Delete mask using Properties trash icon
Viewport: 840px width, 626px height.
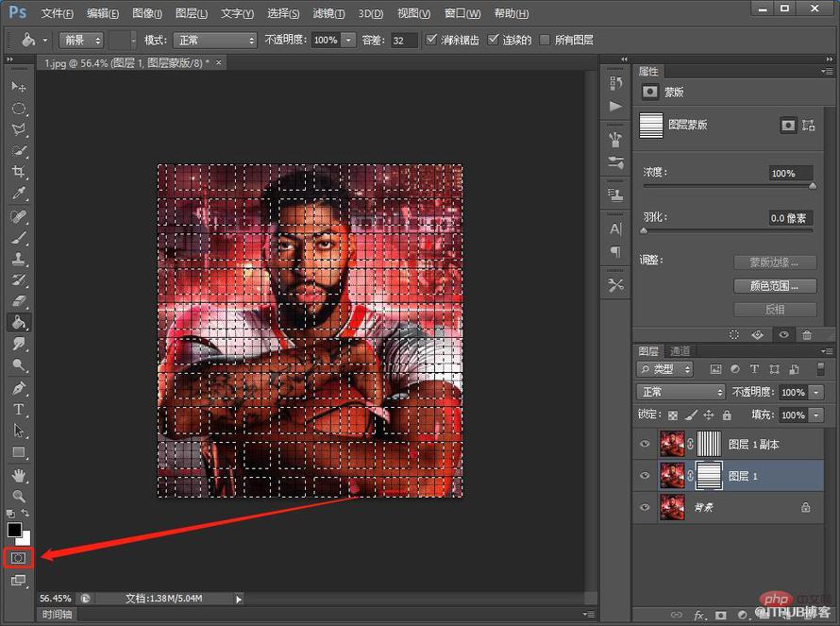(x=807, y=335)
